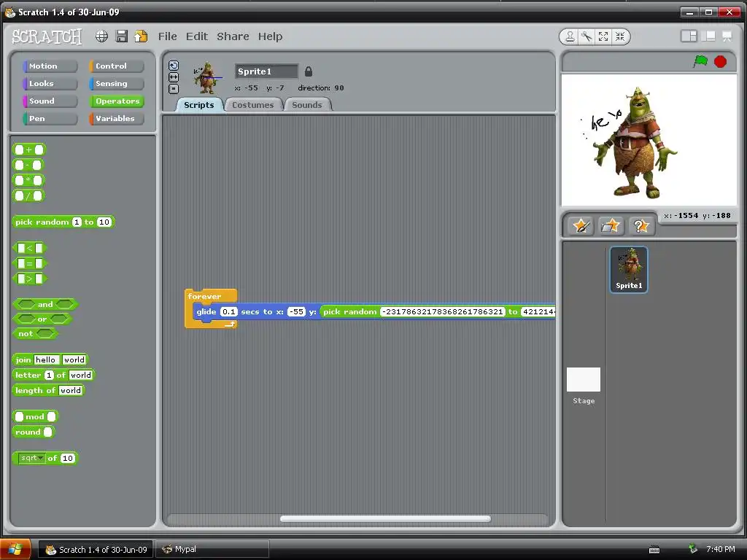Click the scripts area horizontal scrollbar
This screenshot has width=747, height=560.
pos(385,518)
